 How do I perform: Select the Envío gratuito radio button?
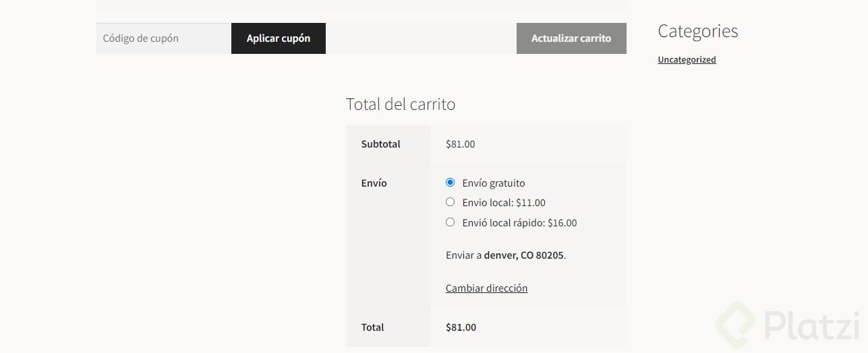coord(451,183)
